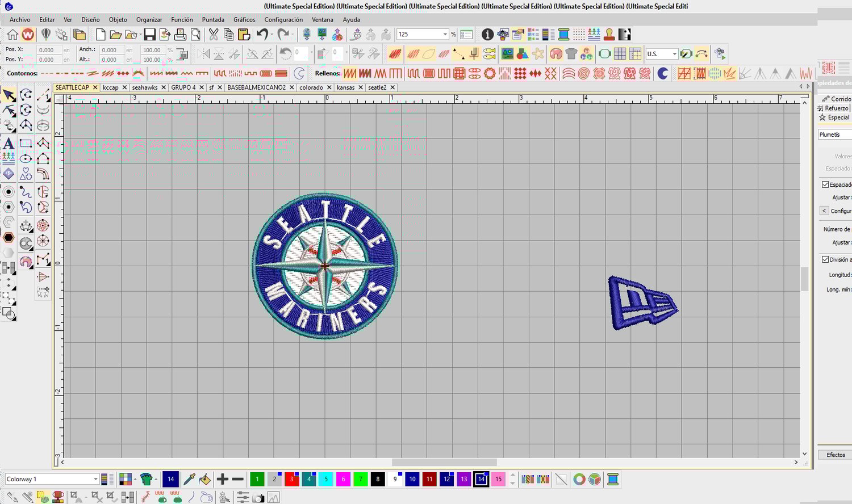Viewport: 852px width, 504px height.
Task: Select cyan color swatch 5
Action: (326, 479)
